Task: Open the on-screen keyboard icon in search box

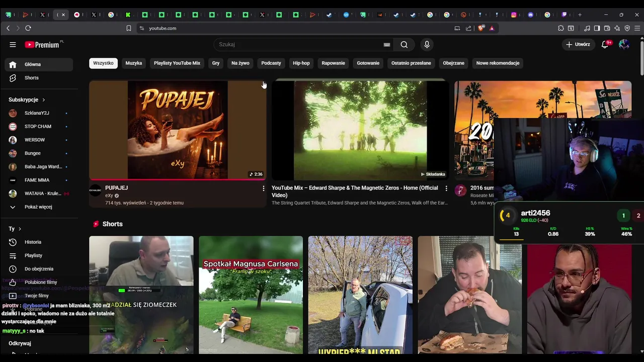Action: tap(387, 44)
